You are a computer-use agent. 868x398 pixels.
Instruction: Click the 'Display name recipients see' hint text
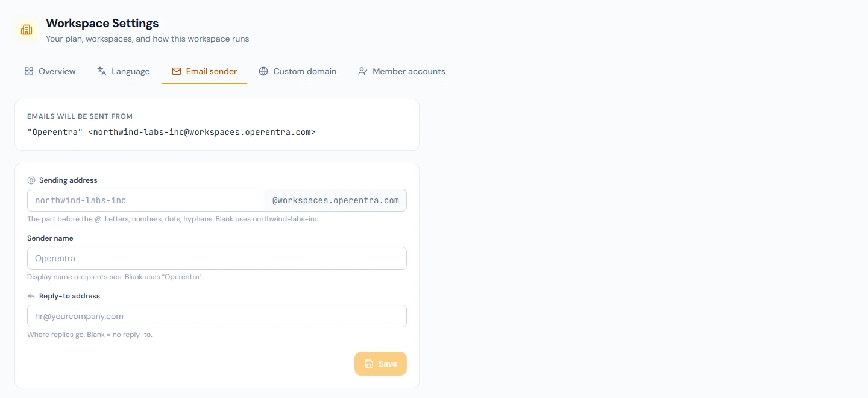click(115, 277)
